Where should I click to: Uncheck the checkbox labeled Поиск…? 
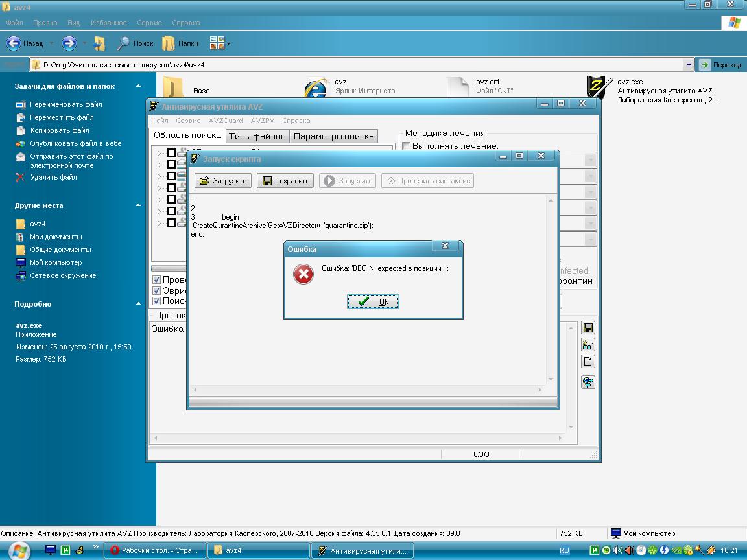(156, 301)
